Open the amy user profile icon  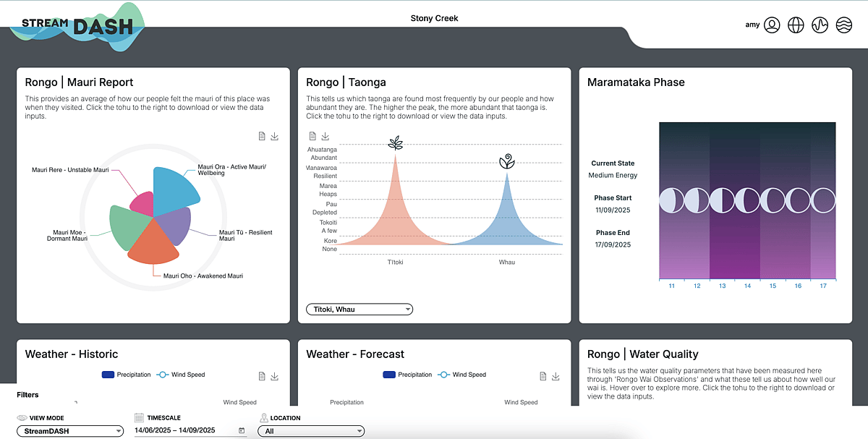[772, 25]
